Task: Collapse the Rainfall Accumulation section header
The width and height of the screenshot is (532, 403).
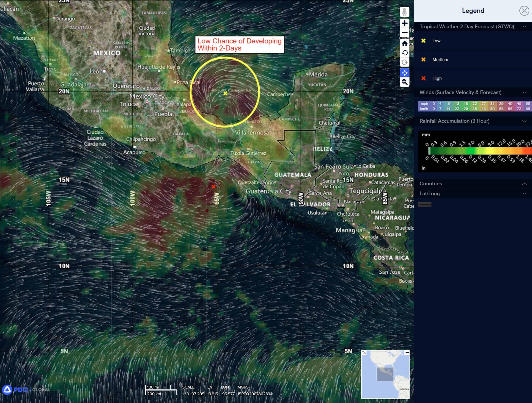Action: tap(454, 121)
